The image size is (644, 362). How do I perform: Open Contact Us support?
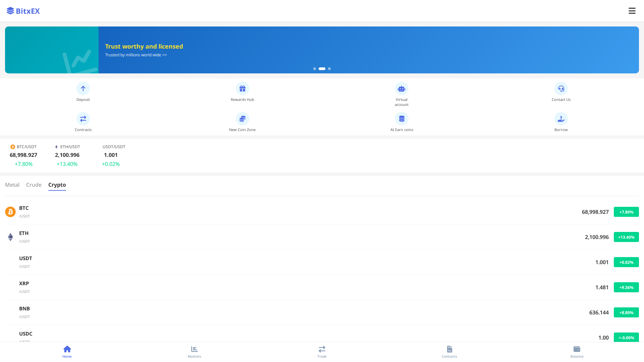pos(561,88)
